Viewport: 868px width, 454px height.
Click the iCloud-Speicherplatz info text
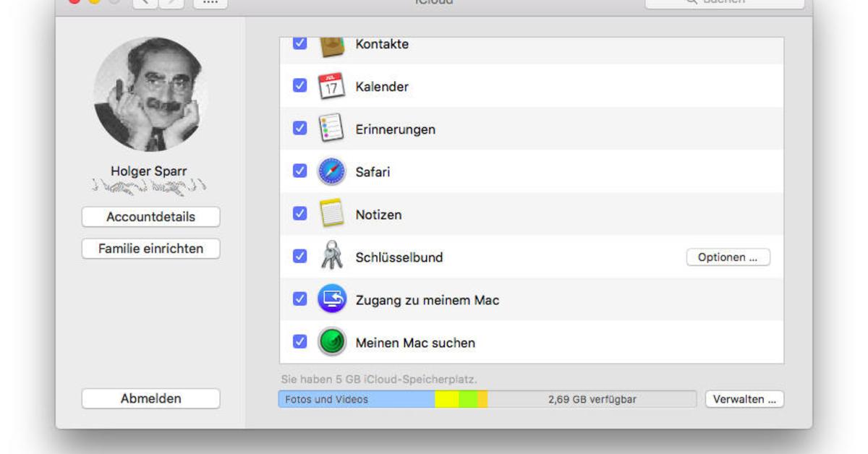coord(379,379)
